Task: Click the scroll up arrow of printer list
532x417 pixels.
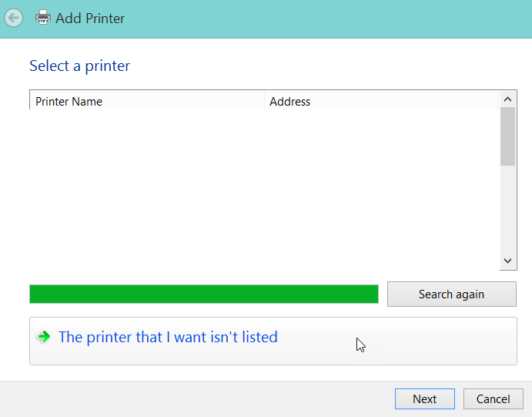Action: (507, 99)
